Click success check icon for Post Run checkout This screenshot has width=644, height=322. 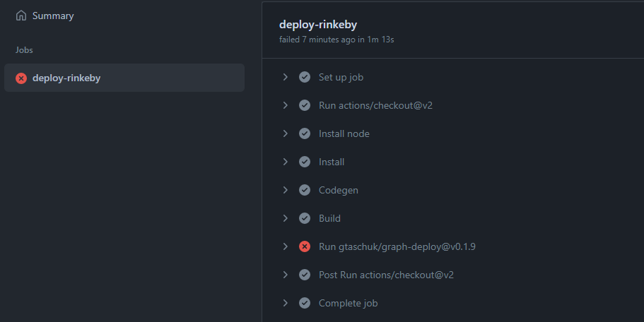(x=305, y=275)
